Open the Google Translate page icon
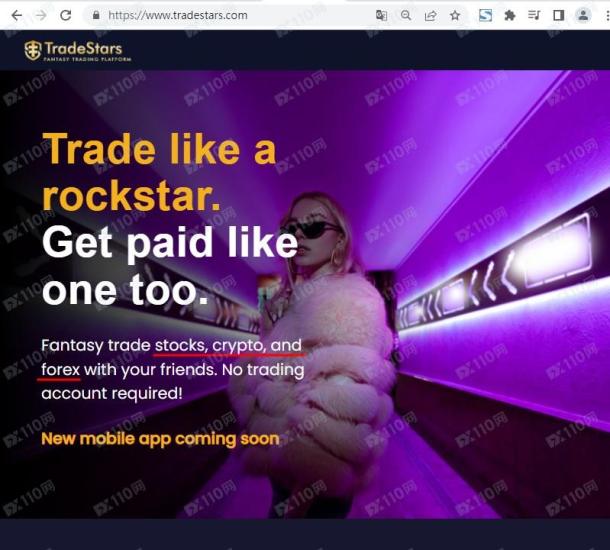610x550 pixels. click(381, 16)
